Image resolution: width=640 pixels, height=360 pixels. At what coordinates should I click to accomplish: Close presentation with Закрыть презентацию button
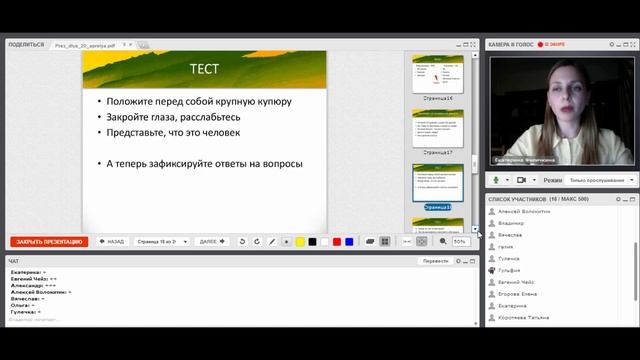[x=49, y=242]
